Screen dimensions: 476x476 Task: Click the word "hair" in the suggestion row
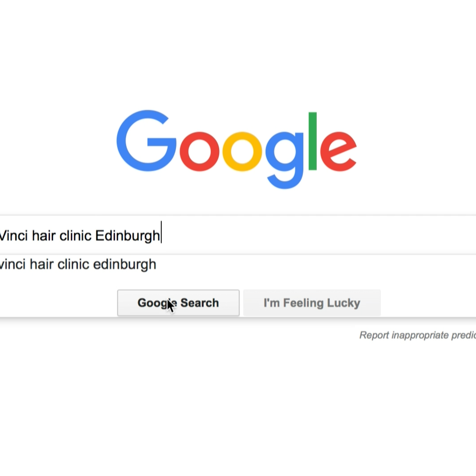click(41, 264)
